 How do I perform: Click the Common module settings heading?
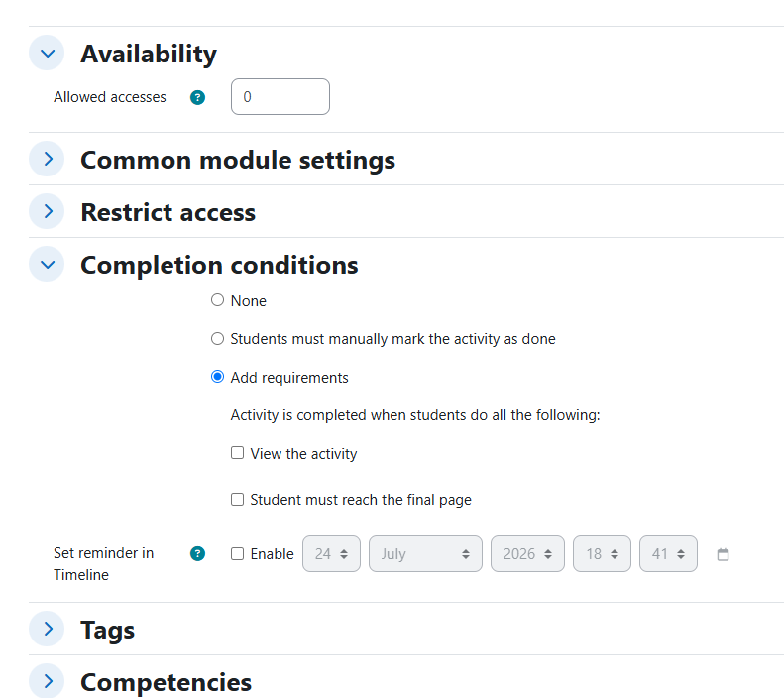(238, 160)
